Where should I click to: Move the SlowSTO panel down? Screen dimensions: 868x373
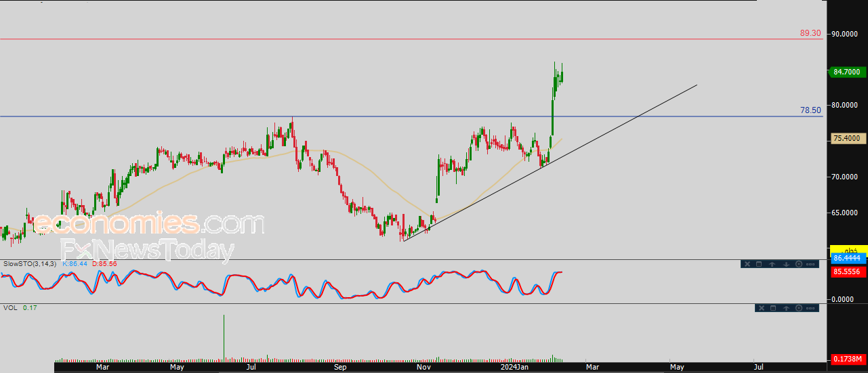786,264
